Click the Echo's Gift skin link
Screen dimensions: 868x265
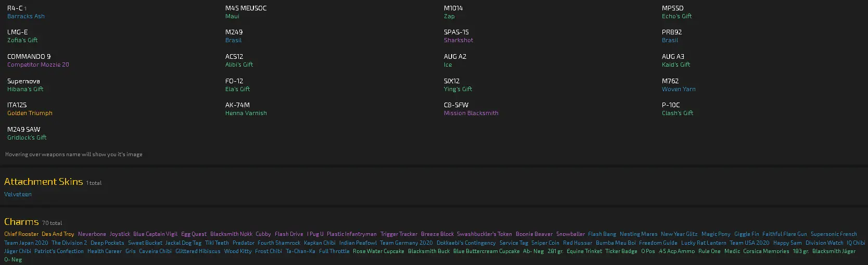tap(676, 16)
